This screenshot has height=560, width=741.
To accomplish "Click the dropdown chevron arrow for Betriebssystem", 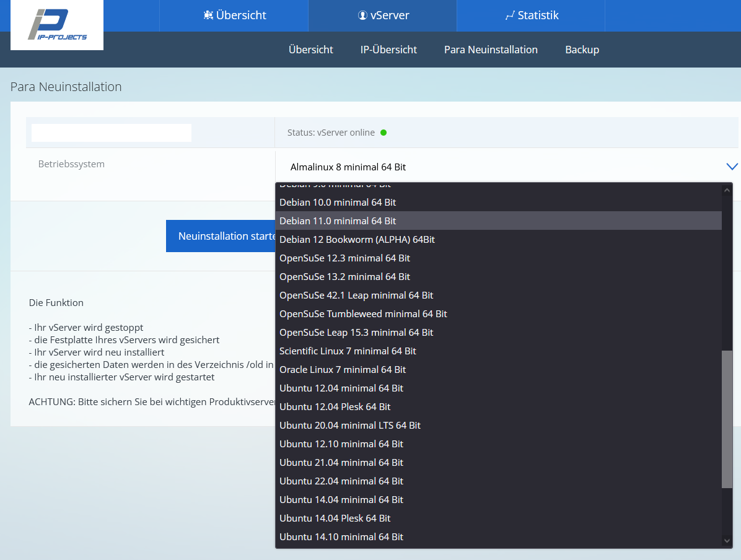I will tap(732, 167).
